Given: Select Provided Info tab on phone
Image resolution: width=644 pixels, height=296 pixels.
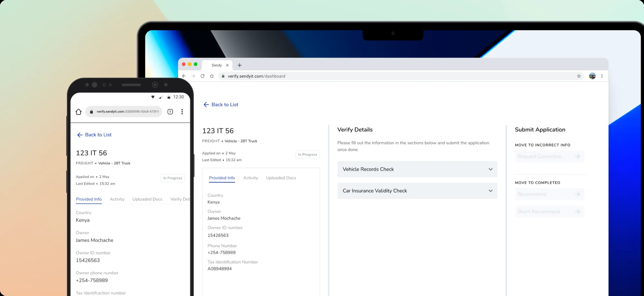Looking at the screenshot, I should coord(89,199).
